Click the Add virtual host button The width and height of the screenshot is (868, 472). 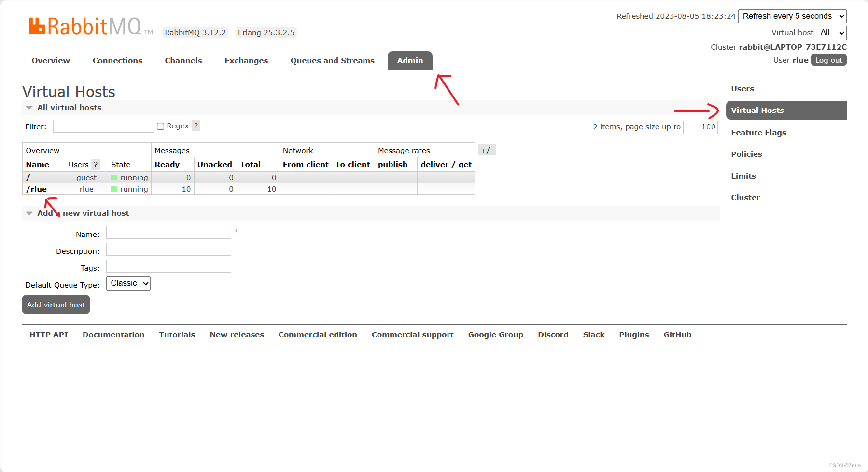[56, 305]
